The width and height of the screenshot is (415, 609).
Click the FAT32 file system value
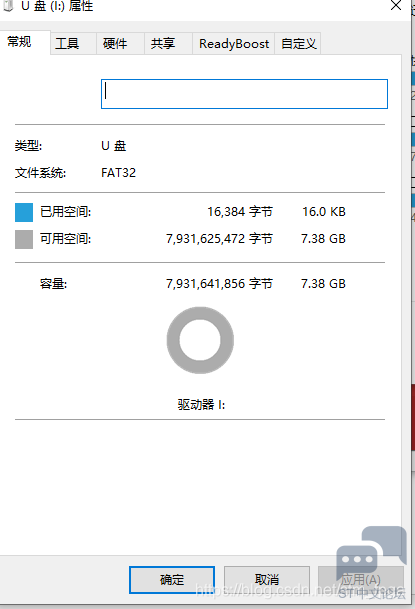(118, 173)
